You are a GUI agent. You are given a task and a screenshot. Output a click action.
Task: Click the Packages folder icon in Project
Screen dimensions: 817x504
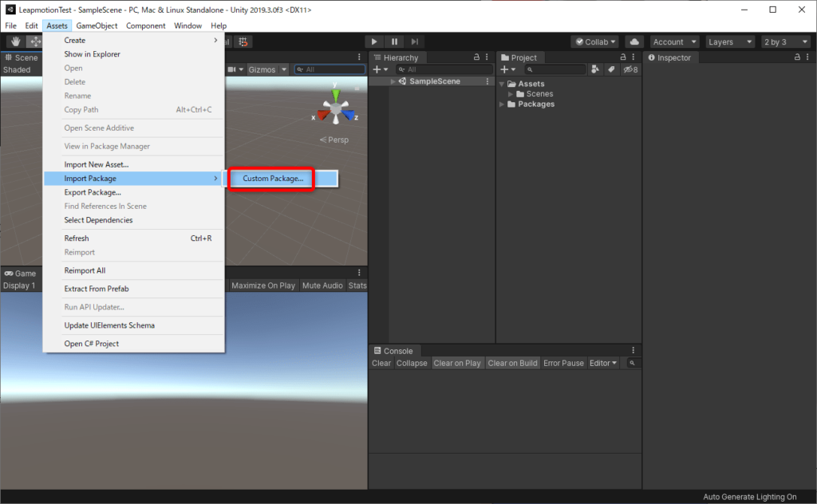click(511, 104)
